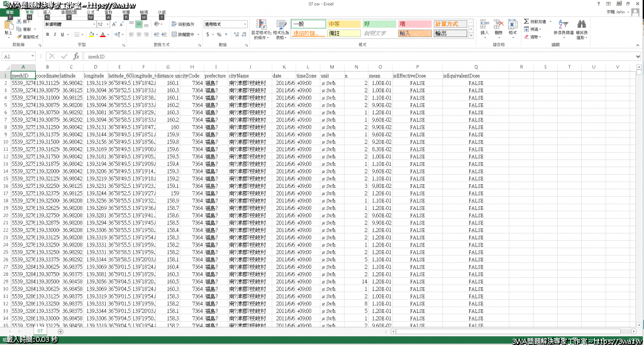Screen dimensions: 644x345
Task: Open the number format (通用格式) dropdown
Action: 245,24
